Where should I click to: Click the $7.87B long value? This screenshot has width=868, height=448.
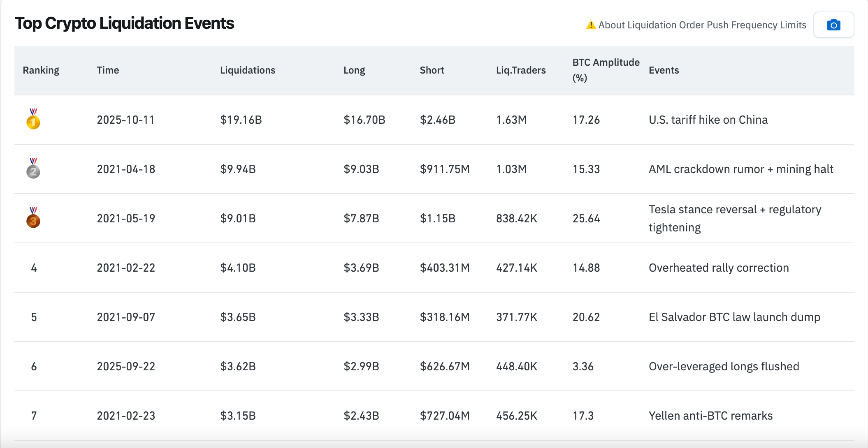pyautogui.click(x=362, y=218)
